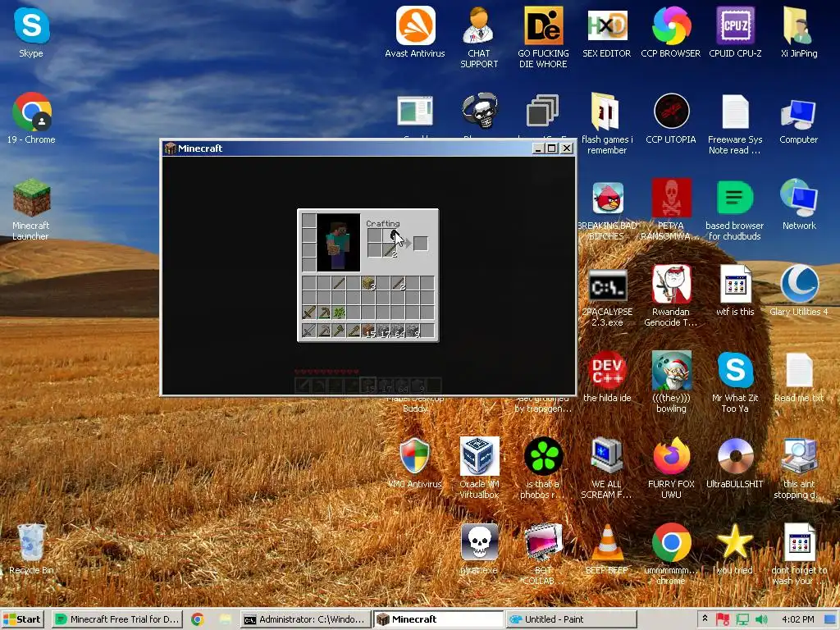Open the 19 - Chrome shortcut

point(31,119)
